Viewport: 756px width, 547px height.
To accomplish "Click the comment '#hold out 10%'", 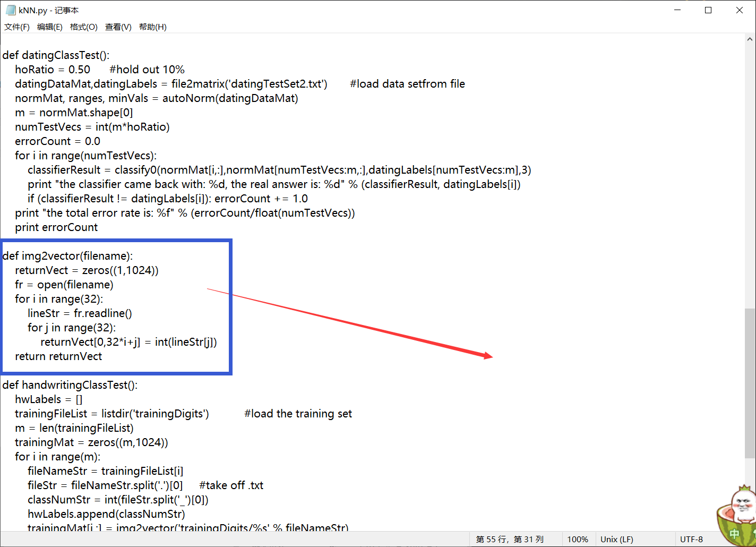I will (147, 70).
